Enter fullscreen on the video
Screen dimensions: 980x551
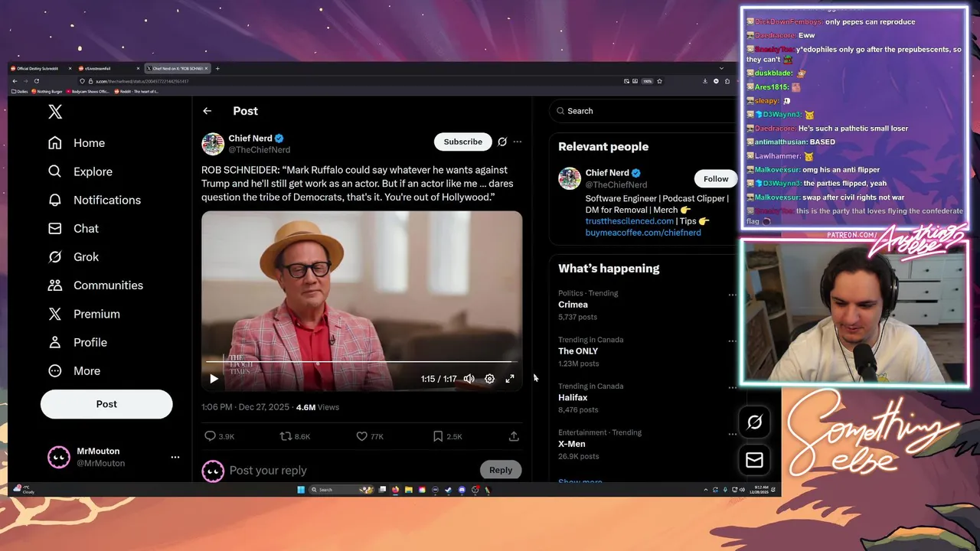(510, 379)
